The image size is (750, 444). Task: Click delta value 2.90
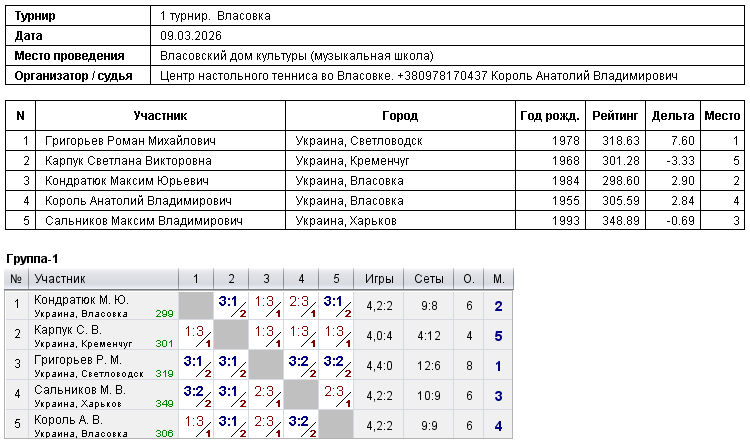(x=683, y=181)
